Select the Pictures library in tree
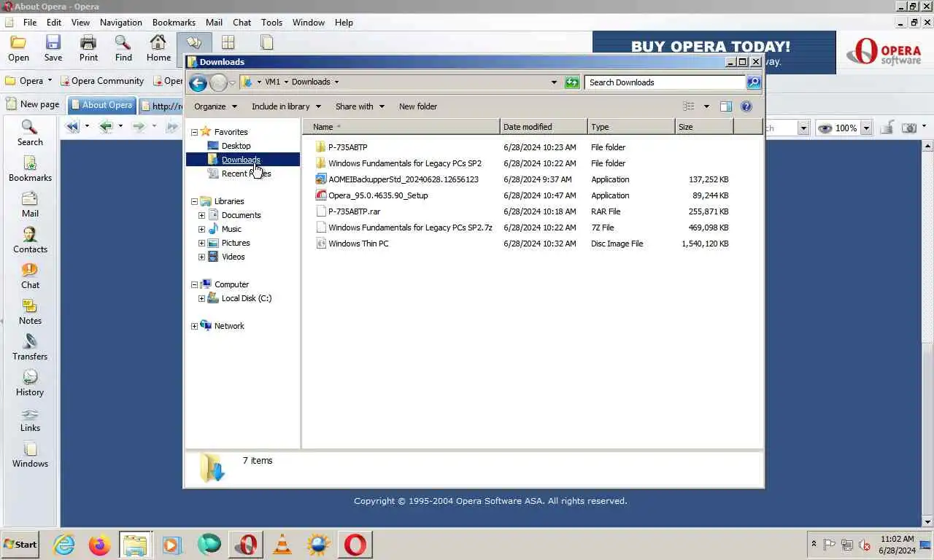The width and height of the screenshot is (934, 560). pos(236,243)
